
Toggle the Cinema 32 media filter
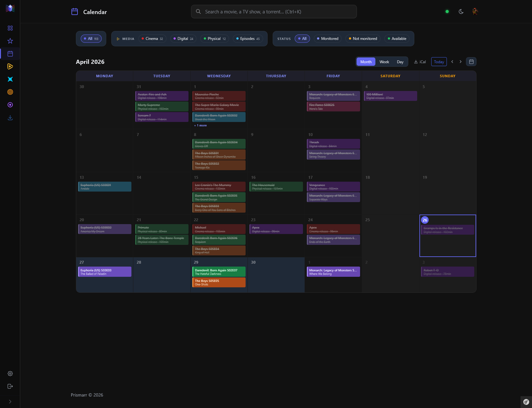(152, 39)
